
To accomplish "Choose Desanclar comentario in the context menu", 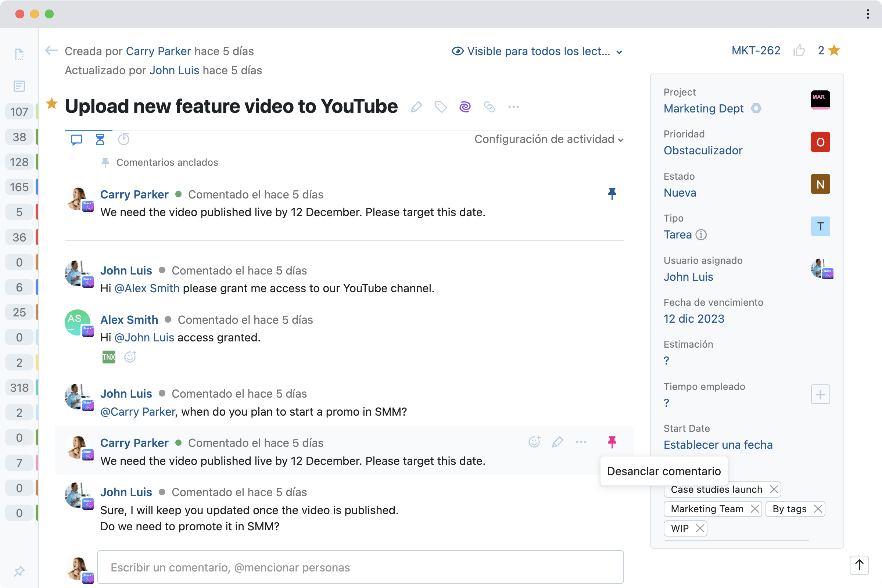I will (x=664, y=471).
